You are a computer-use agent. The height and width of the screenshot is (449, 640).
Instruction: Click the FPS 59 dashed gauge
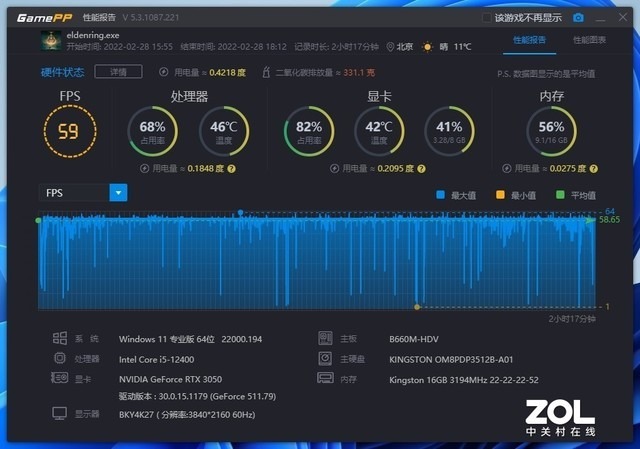[x=70, y=131]
